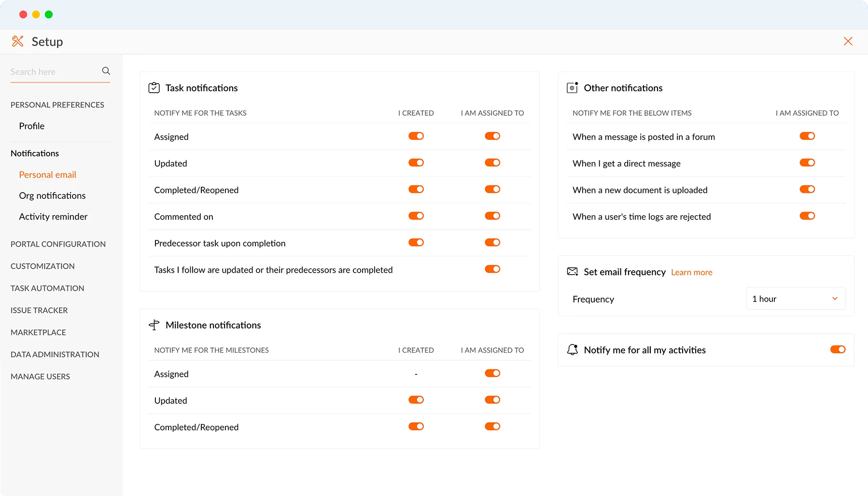Click the search magnifier icon in the sidebar
This screenshot has height=496, width=868.
click(x=106, y=71)
